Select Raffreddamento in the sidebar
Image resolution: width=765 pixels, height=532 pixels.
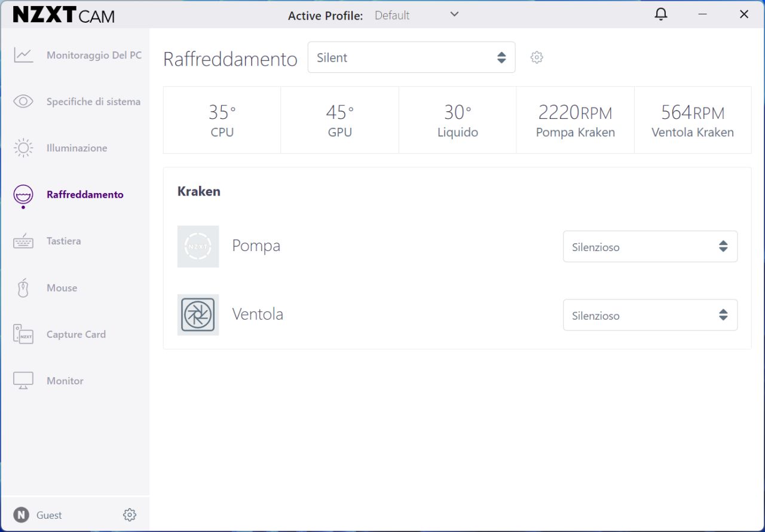click(85, 195)
